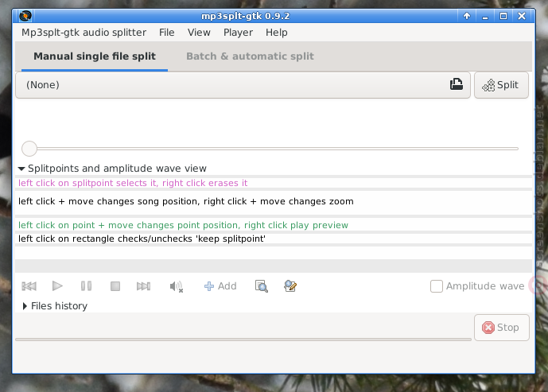Open the Help menu
548x392 pixels.
pyautogui.click(x=277, y=33)
